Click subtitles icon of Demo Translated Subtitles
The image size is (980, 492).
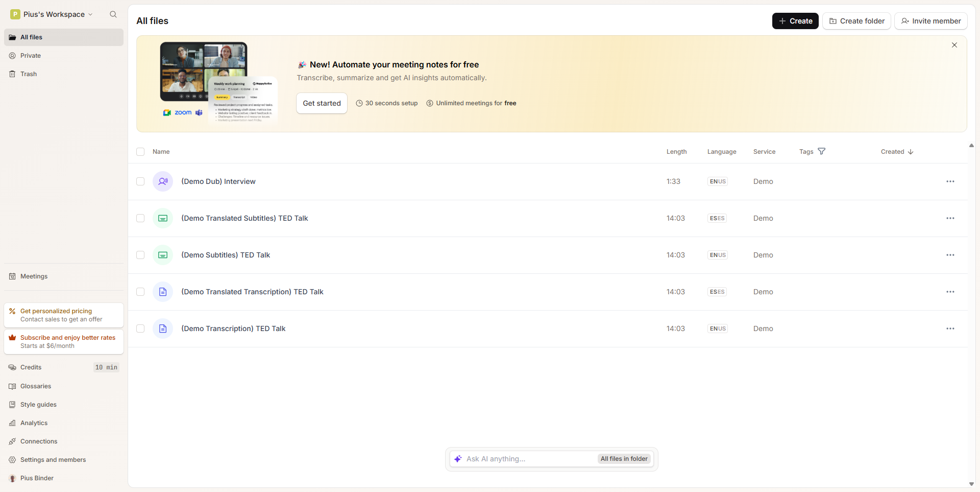(163, 218)
